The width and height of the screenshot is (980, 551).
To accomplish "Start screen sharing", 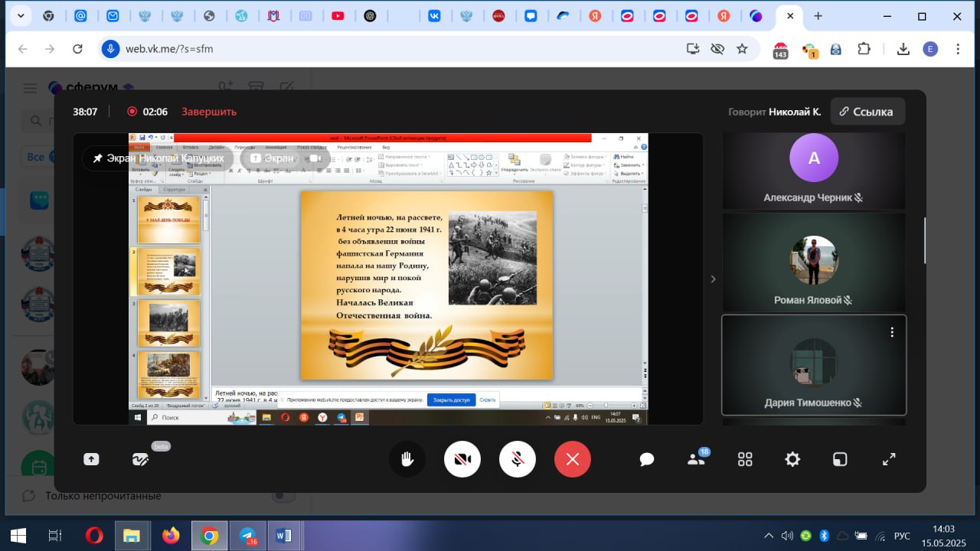I will (x=91, y=459).
